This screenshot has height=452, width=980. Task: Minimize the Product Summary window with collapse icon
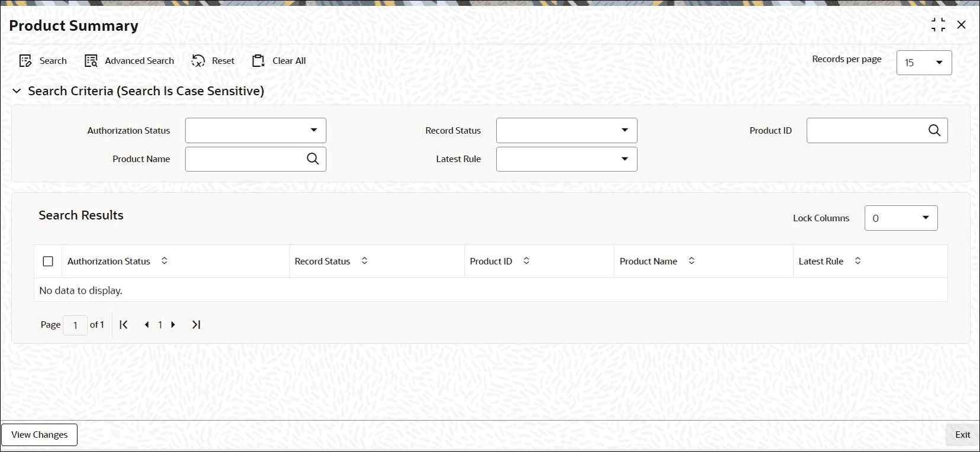938,25
